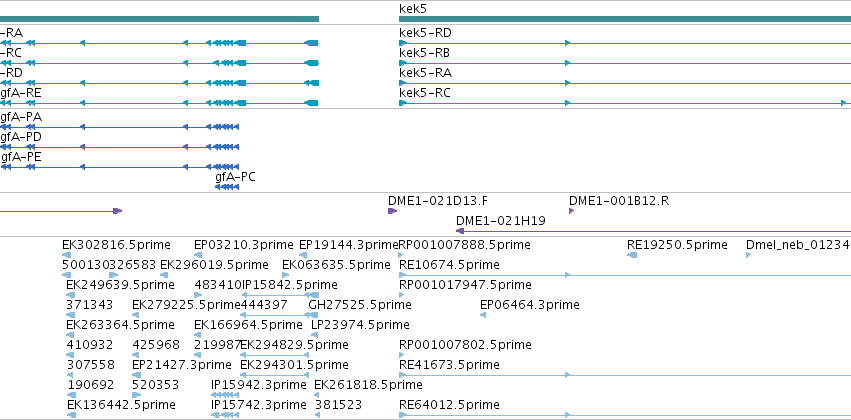851x420 pixels.
Task: Select the gfA-PA protein feature label
Action: click(x=21, y=117)
